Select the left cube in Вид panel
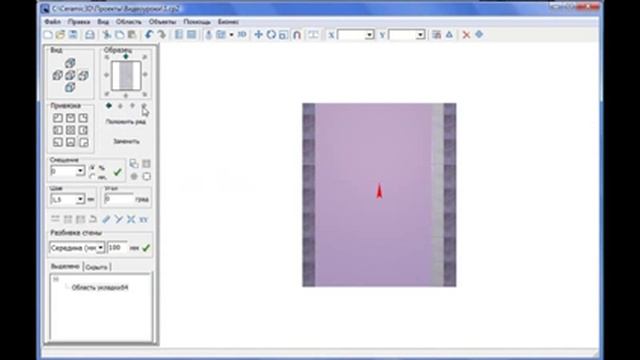 58,75
